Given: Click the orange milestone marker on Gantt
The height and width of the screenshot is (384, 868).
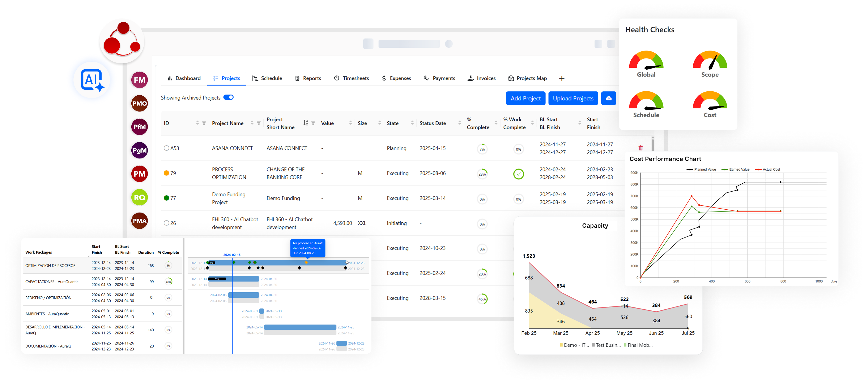Looking at the screenshot, I should click(x=306, y=262).
